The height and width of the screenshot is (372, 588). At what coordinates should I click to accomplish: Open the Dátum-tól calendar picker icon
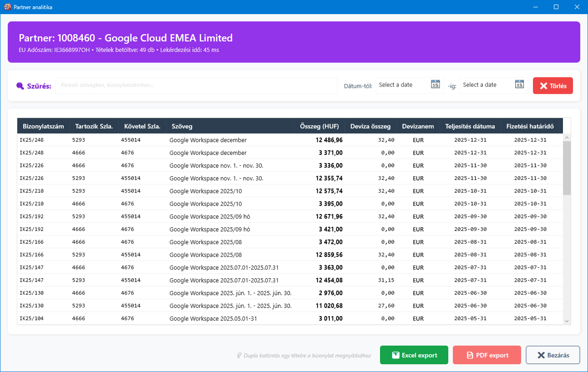(x=435, y=84)
